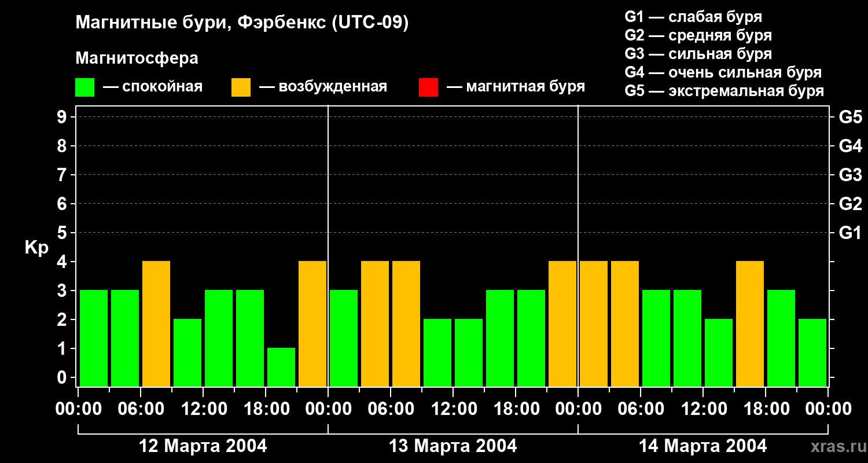
Task: Click the «12:00» time label under 13 Марта
Action: (x=453, y=409)
